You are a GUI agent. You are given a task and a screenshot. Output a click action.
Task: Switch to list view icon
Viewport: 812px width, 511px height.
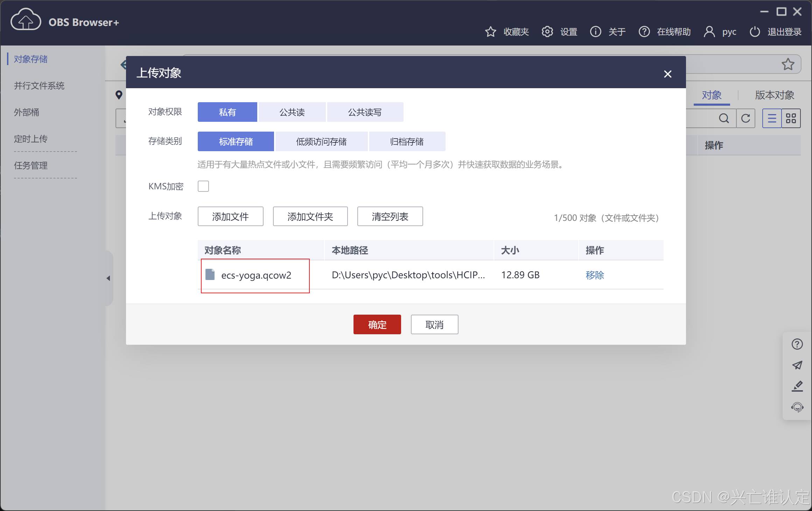[x=772, y=118]
